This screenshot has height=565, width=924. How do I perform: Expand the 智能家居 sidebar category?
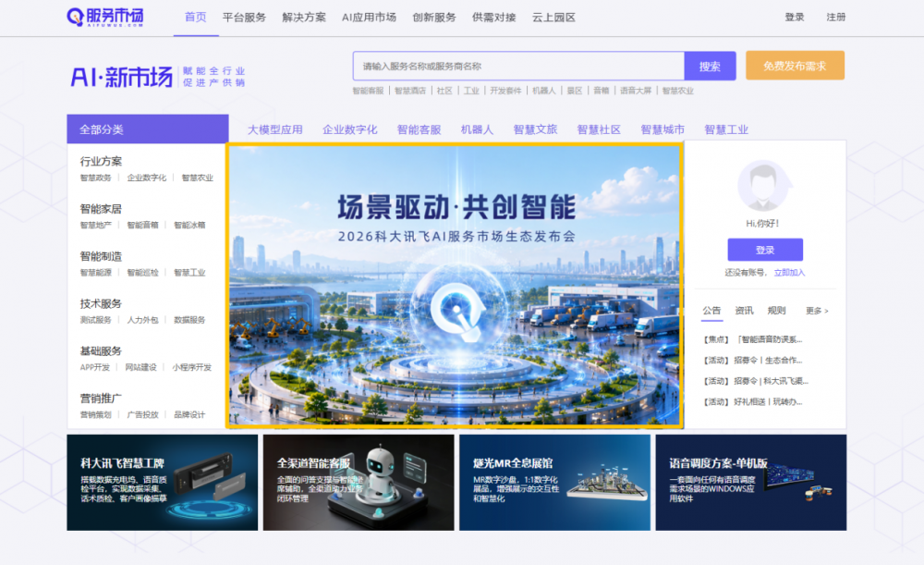point(101,209)
